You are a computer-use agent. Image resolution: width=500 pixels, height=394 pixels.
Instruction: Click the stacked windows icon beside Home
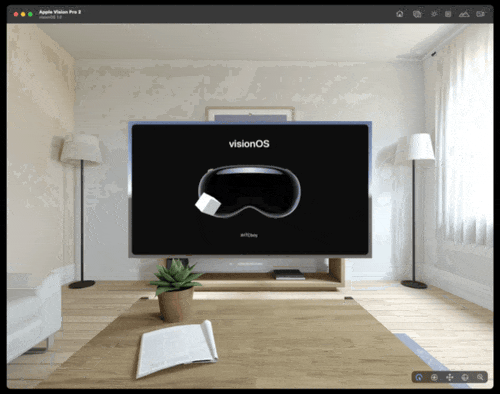point(417,14)
